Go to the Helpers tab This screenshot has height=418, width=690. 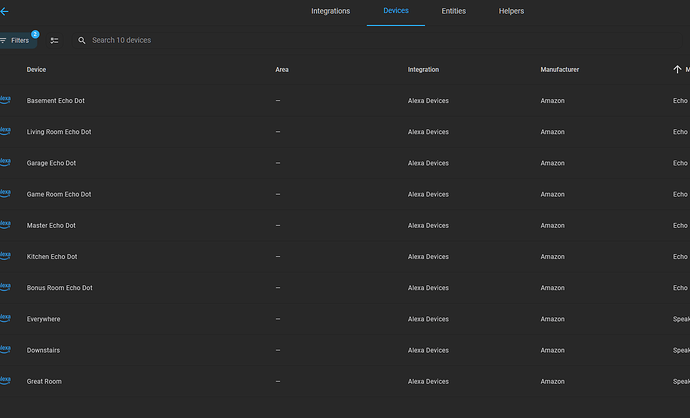click(511, 11)
